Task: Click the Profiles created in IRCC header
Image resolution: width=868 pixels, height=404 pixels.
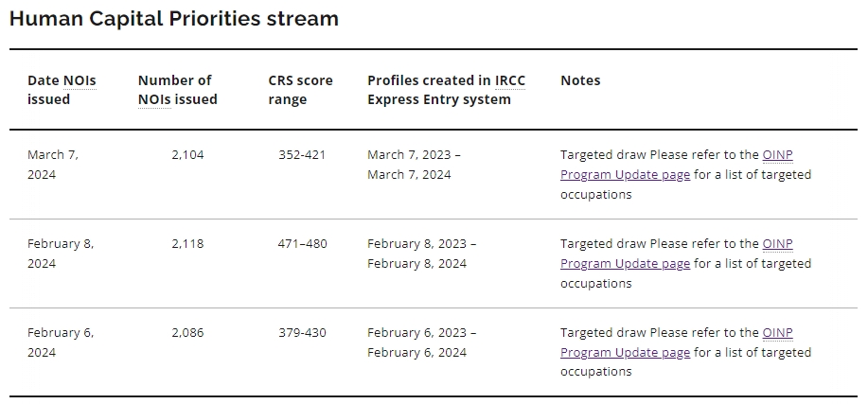Action: coord(446,90)
